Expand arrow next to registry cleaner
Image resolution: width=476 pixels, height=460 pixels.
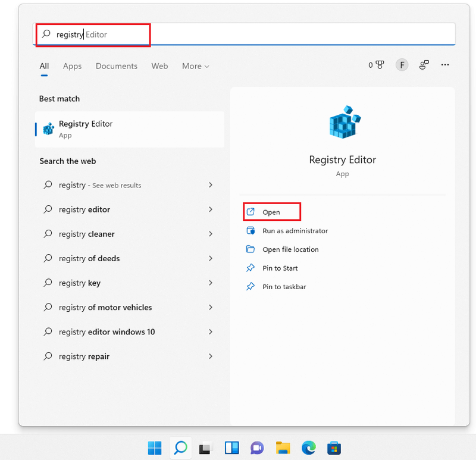211,234
